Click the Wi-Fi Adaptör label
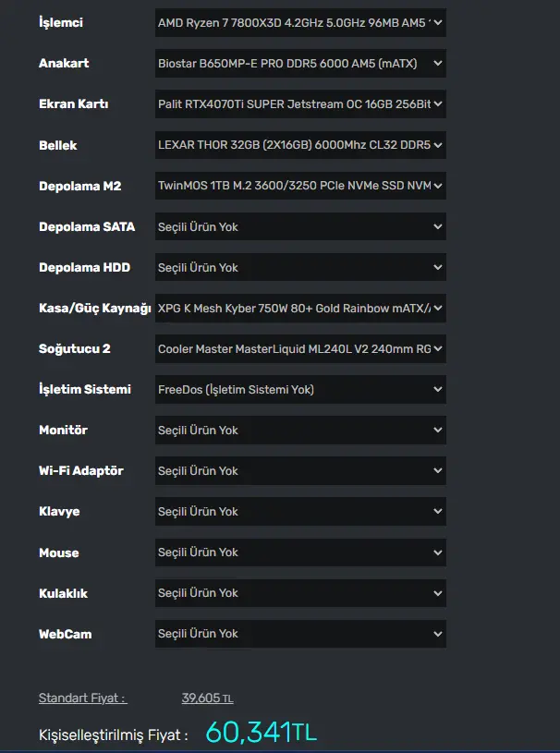The width and height of the screenshot is (560, 753). (81, 471)
